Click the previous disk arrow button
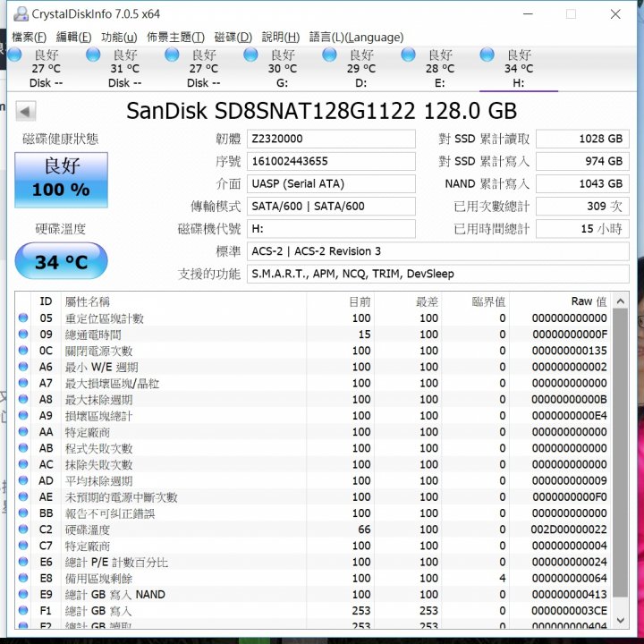Screen dimensions: 644x644 (26, 111)
